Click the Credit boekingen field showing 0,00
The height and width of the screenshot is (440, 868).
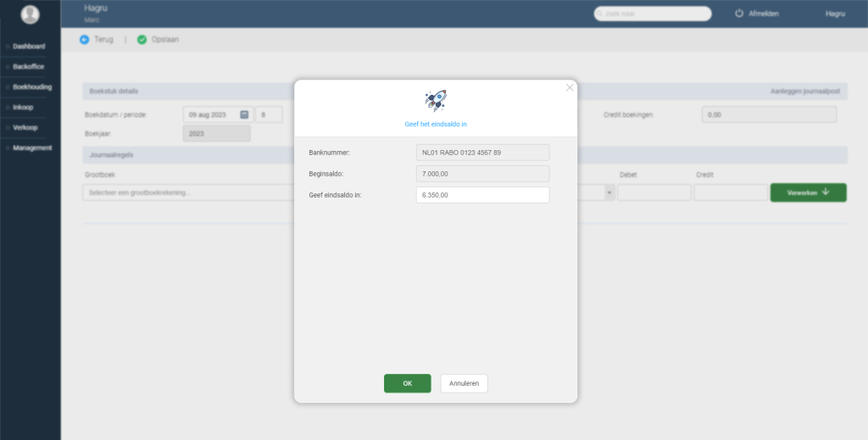pos(770,114)
